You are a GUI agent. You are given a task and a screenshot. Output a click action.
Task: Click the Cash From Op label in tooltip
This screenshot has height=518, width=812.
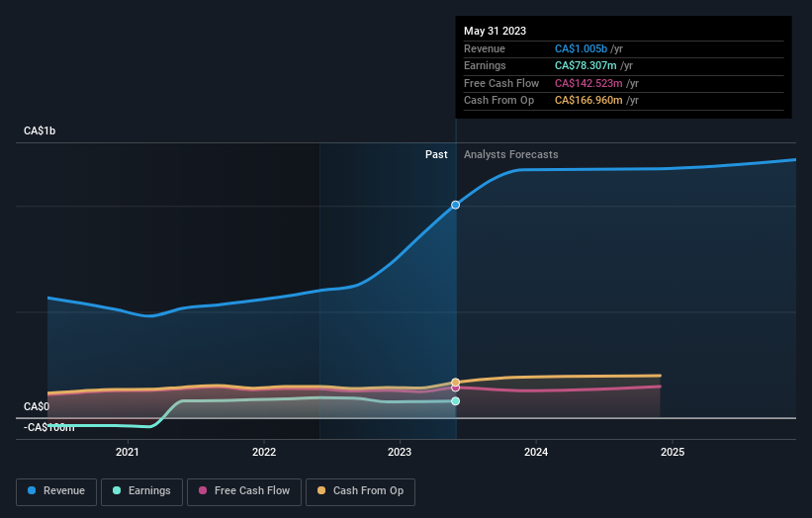498,101
